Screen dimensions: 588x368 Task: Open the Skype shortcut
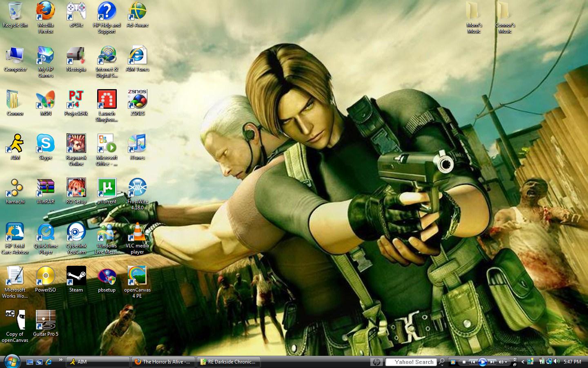[x=45, y=144]
